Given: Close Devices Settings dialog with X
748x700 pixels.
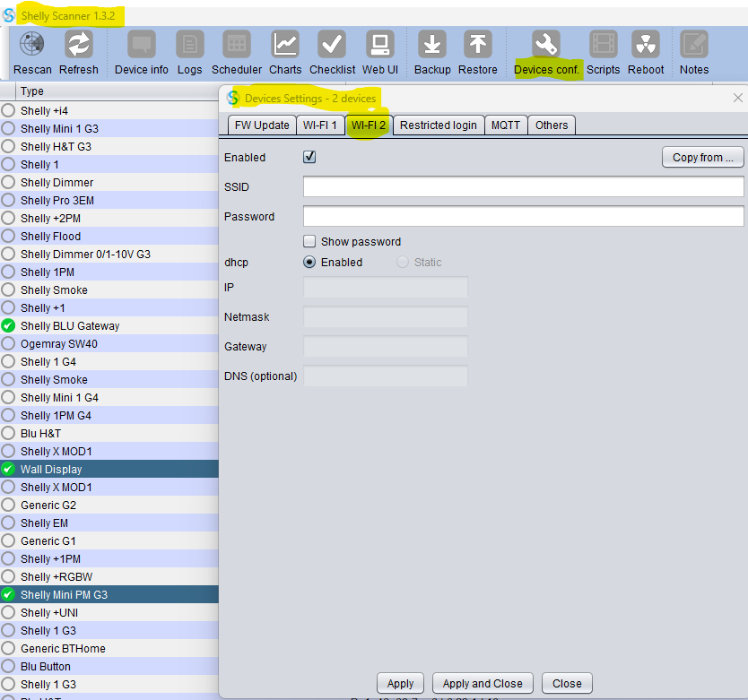Looking at the screenshot, I should (x=737, y=98).
